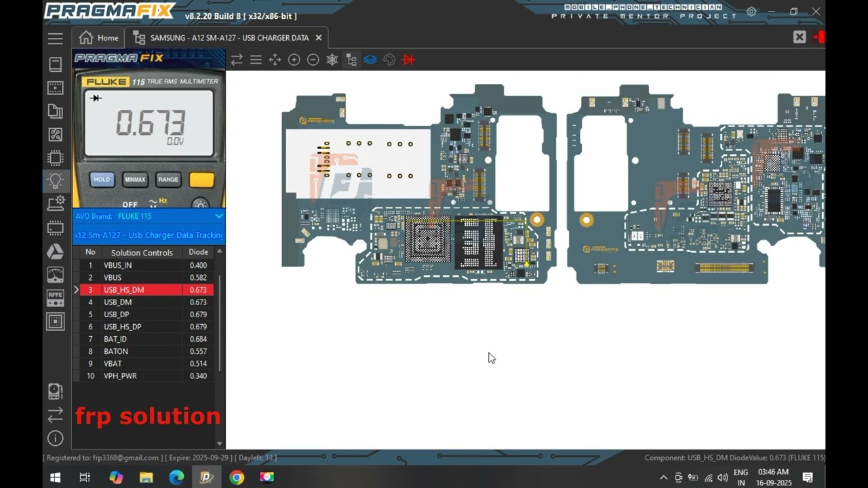The image size is (868, 488).
Task: Open the laptop settings gear sidebar icon
Action: coord(56,203)
